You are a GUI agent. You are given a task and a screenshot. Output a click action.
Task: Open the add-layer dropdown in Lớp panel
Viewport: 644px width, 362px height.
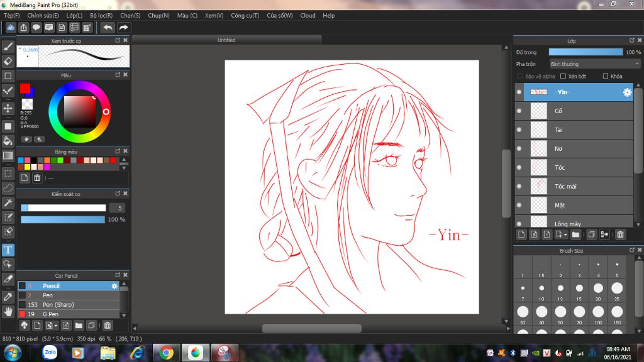tap(562, 234)
